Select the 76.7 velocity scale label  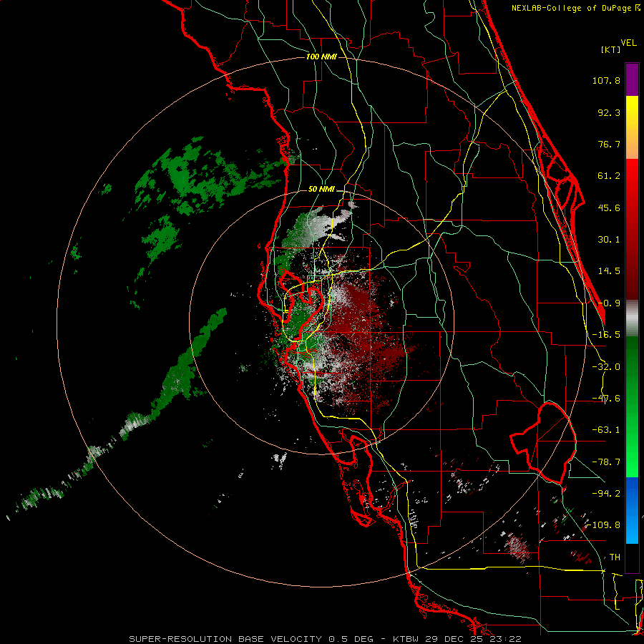point(609,144)
